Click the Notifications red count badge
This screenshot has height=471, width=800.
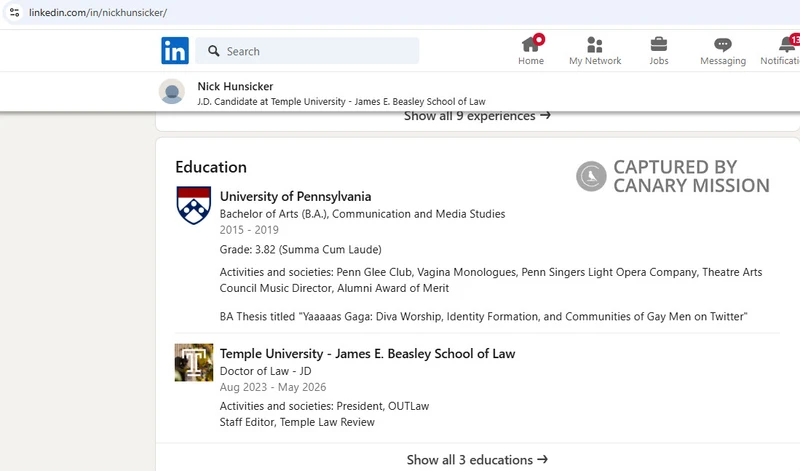click(x=795, y=39)
